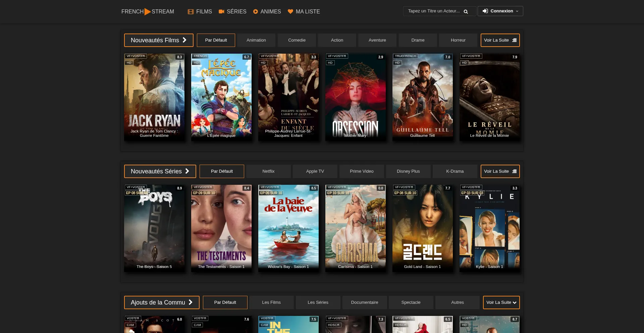Select Par Défault tab in Nouveautés Séries
The image size is (644, 333).
click(222, 171)
